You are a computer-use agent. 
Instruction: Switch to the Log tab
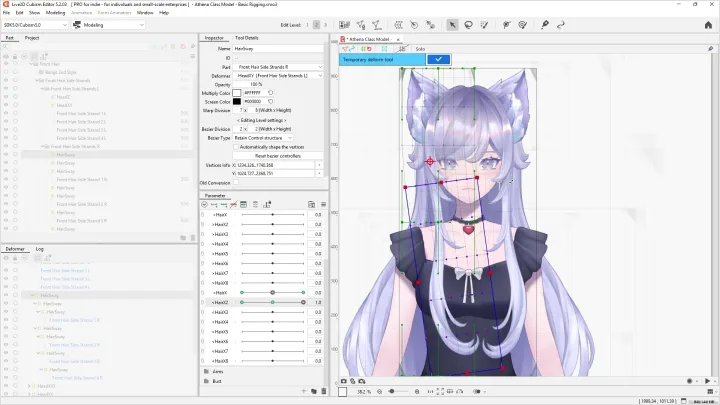[39, 249]
